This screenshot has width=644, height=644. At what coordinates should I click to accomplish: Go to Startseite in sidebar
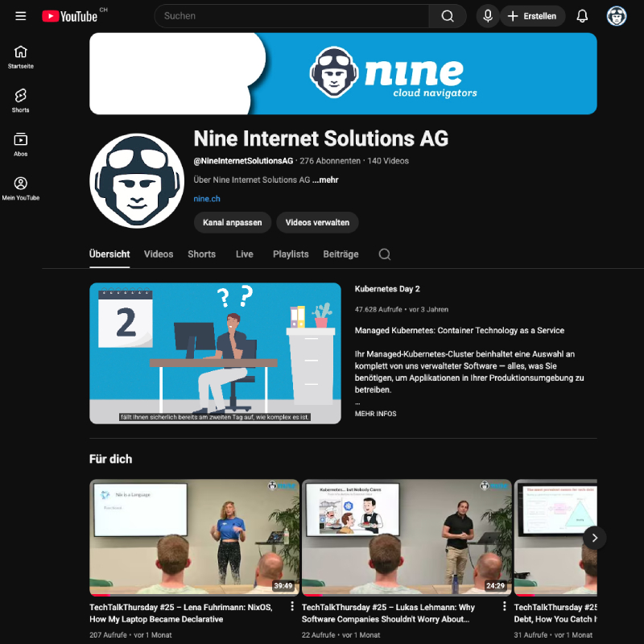tap(21, 57)
